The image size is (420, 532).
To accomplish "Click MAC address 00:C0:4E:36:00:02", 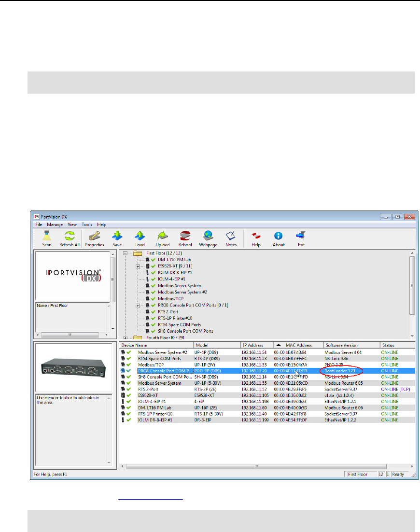I will (x=290, y=395).
